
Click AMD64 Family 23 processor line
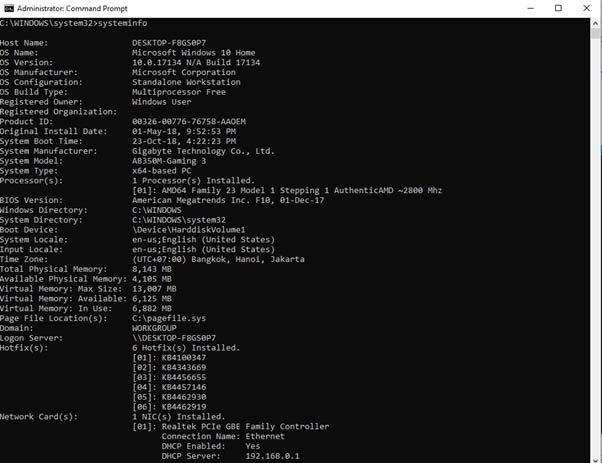point(287,190)
